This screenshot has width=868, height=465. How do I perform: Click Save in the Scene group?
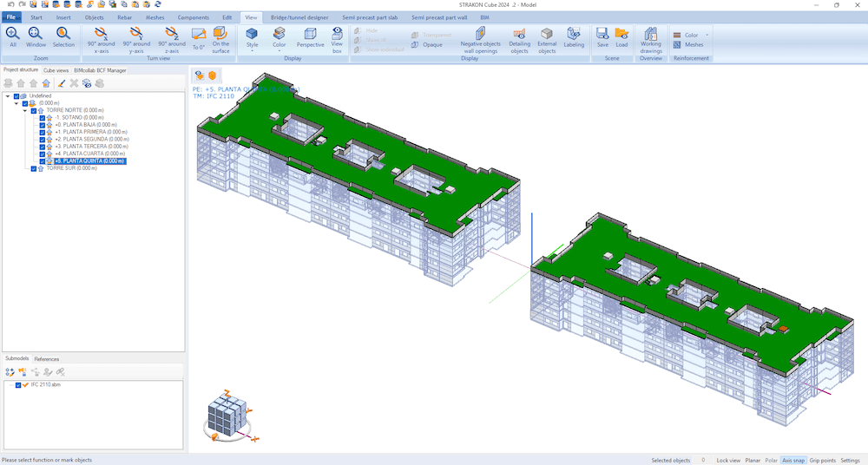(x=602, y=37)
